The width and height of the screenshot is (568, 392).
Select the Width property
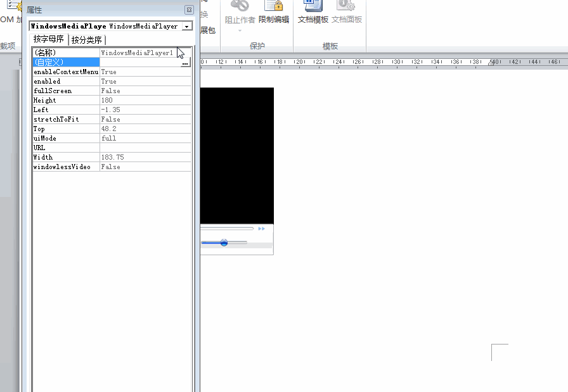(x=66, y=157)
